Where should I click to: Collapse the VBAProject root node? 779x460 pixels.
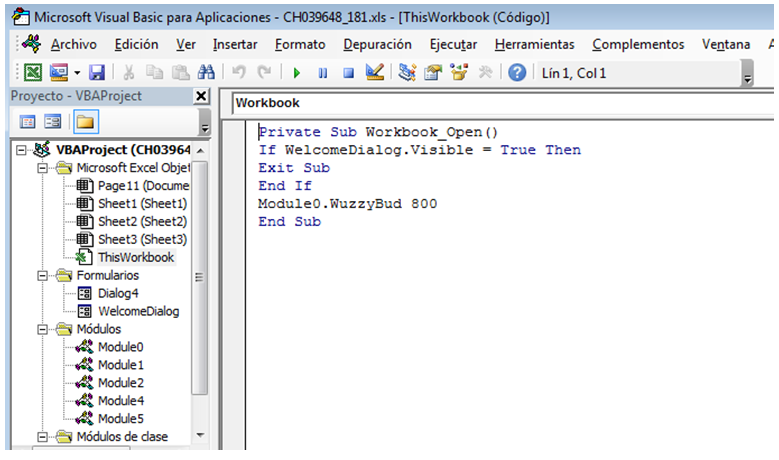tap(21, 150)
